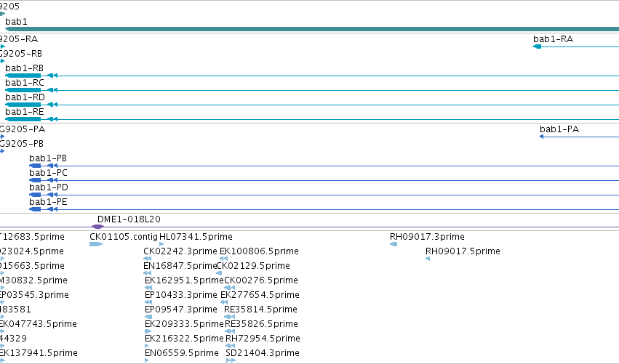
Task: Click the teal bab1 gene bar
Action: (x=312, y=29)
